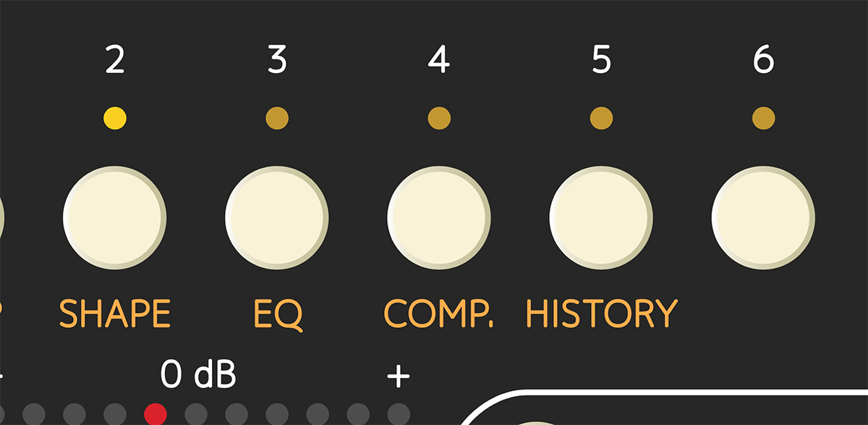This screenshot has width=868, height=425.
Task: Click the dim LED under number 3
Action: 277,117
